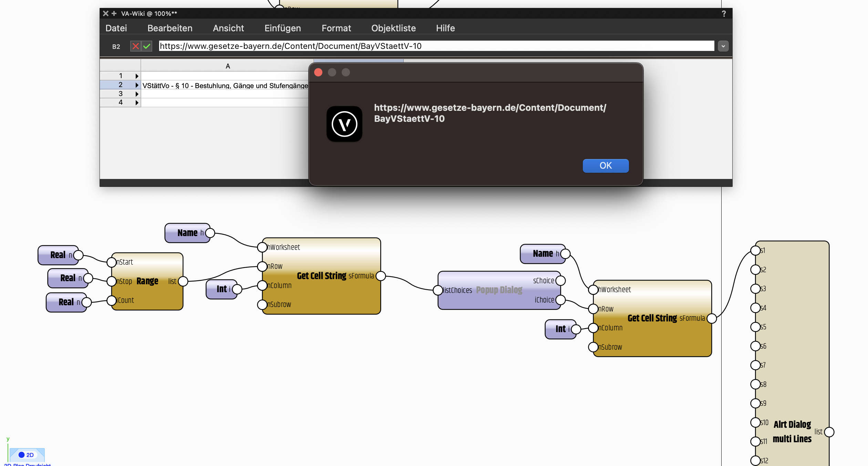Close the VA-Wiki worksheet with X icon

[105, 13]
